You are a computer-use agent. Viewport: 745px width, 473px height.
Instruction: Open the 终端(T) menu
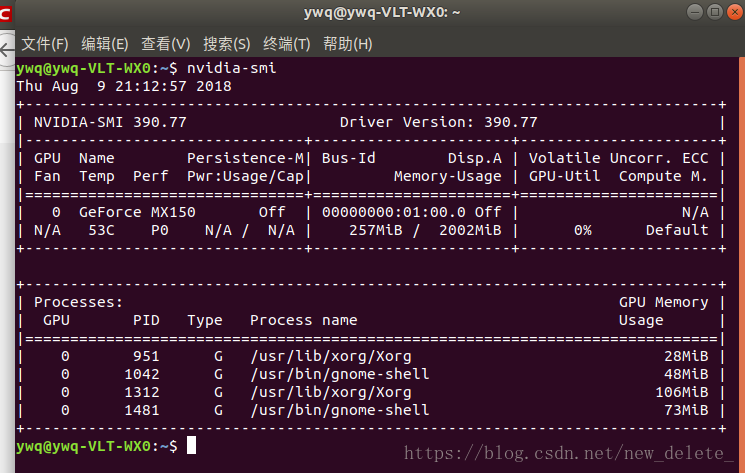pyautogui.click(x=287, y=44)
